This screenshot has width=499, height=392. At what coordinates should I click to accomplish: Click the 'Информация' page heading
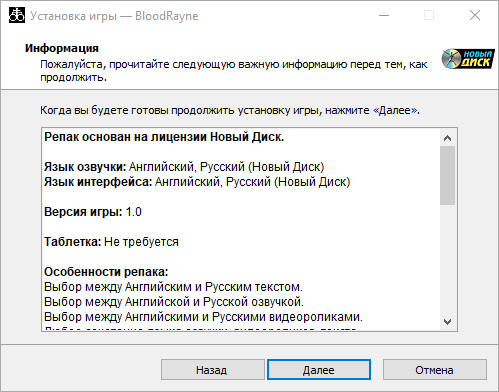coord(62,48)
